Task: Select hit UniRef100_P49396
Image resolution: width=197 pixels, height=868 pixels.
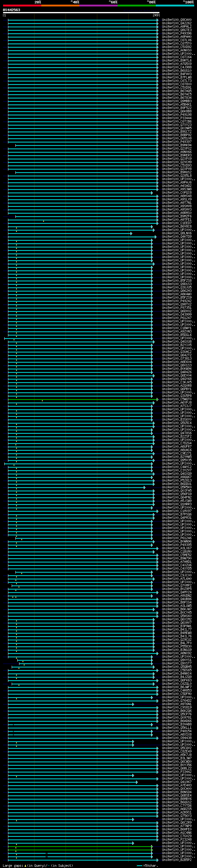Action: pos(176,33)
